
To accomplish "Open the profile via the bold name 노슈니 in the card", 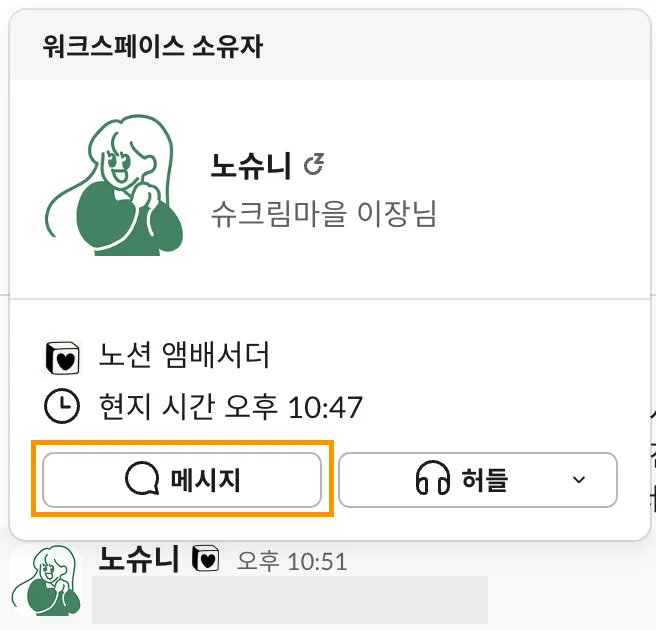I will click(250, 166).
